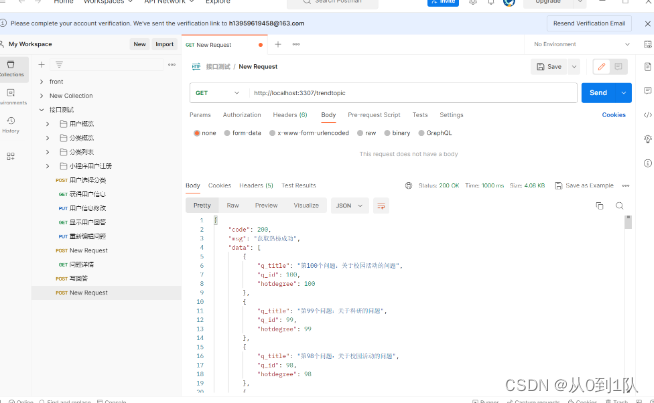
Task: Click the search response magnifier icon
Action: pos(619,206)
